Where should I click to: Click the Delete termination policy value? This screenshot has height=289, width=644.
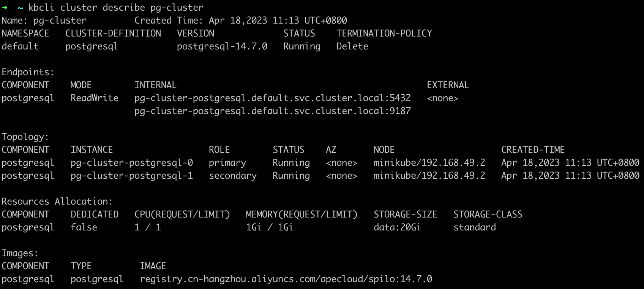point(352,46)
